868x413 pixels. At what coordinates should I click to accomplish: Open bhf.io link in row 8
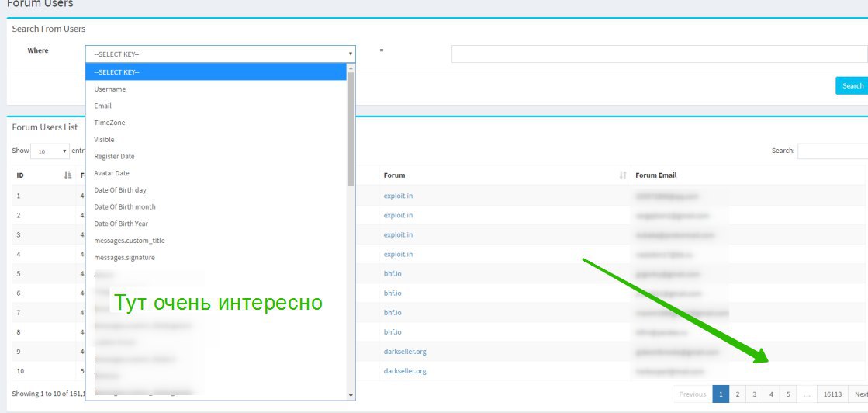393,332
